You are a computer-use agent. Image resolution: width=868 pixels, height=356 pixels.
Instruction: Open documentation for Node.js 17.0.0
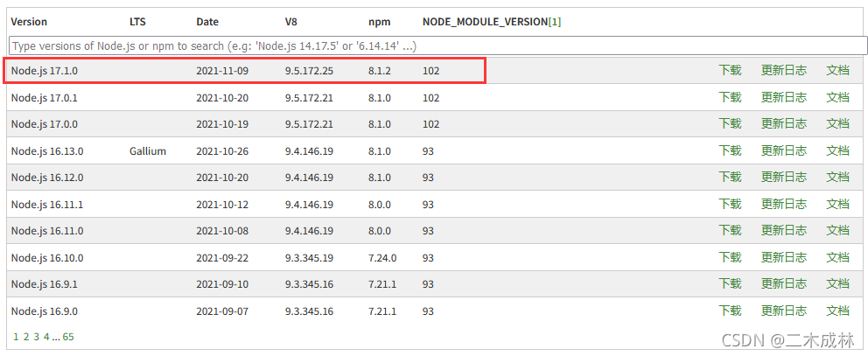click(x=837, y=124)
